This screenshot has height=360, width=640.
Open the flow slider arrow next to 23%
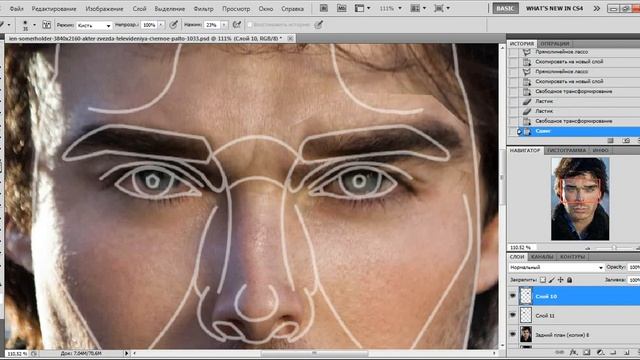[224, 25]
